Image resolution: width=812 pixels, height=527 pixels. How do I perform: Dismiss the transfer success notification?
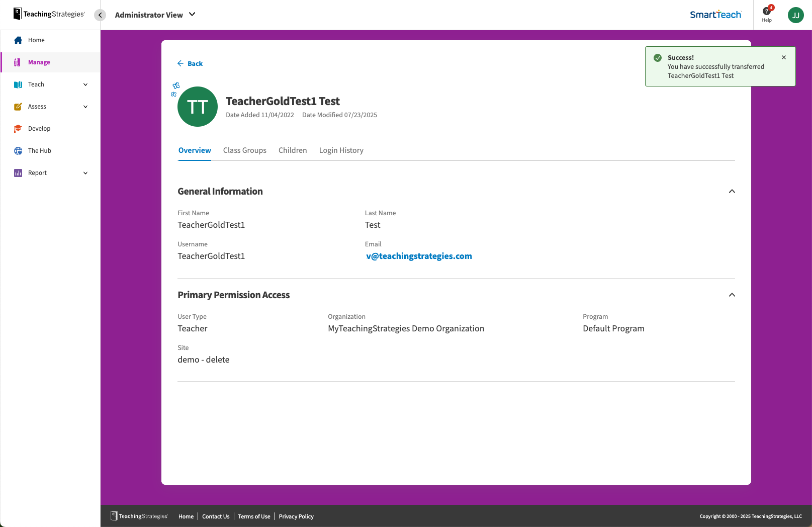tap(783, 57)
